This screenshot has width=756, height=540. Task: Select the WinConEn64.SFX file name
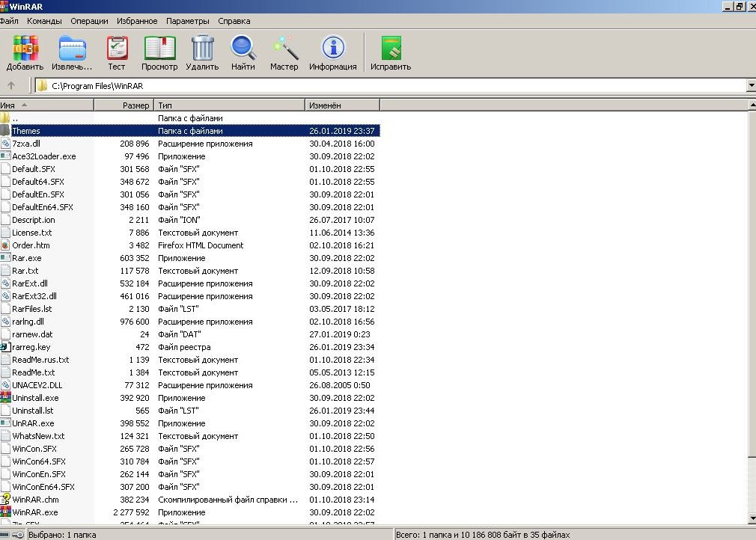[43, 487]
